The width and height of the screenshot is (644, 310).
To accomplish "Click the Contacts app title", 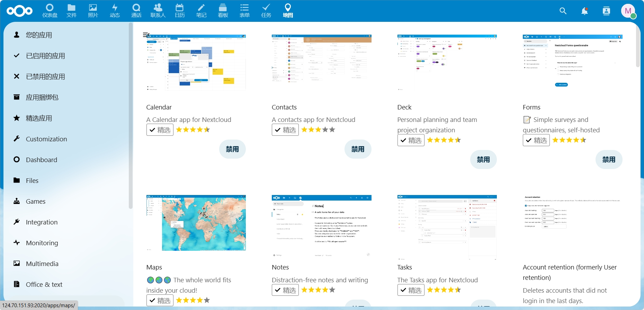I will [284, 107].
